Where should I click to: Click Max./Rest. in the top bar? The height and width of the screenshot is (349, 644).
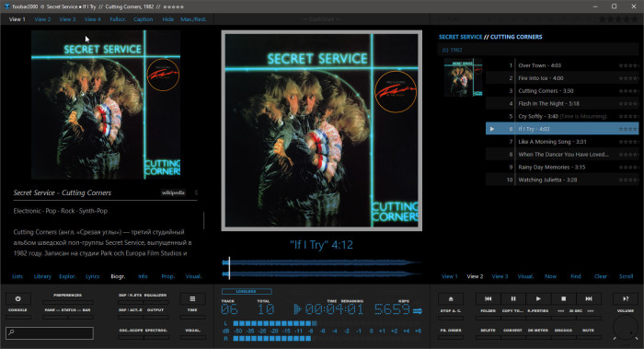point(193,19)
